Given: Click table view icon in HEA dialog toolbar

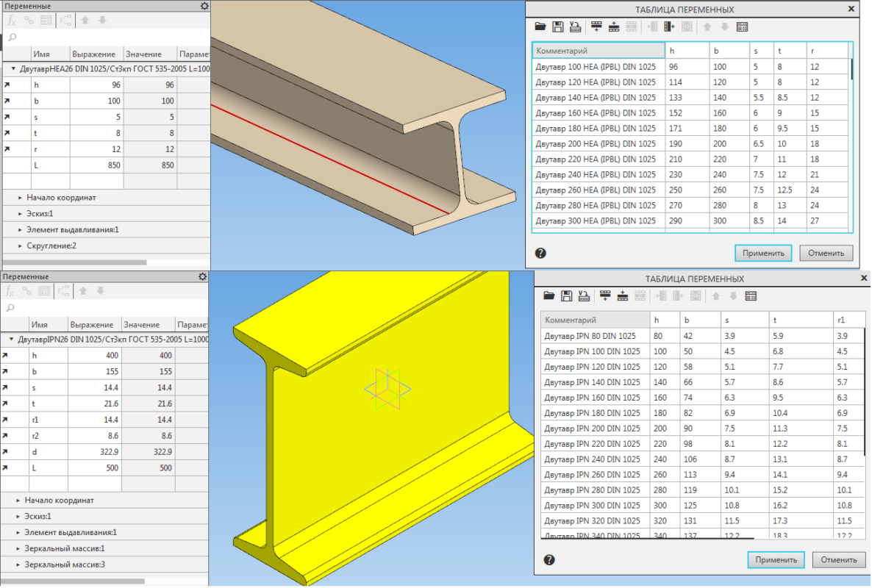Looking at the screenshot, I should [742, 26].
